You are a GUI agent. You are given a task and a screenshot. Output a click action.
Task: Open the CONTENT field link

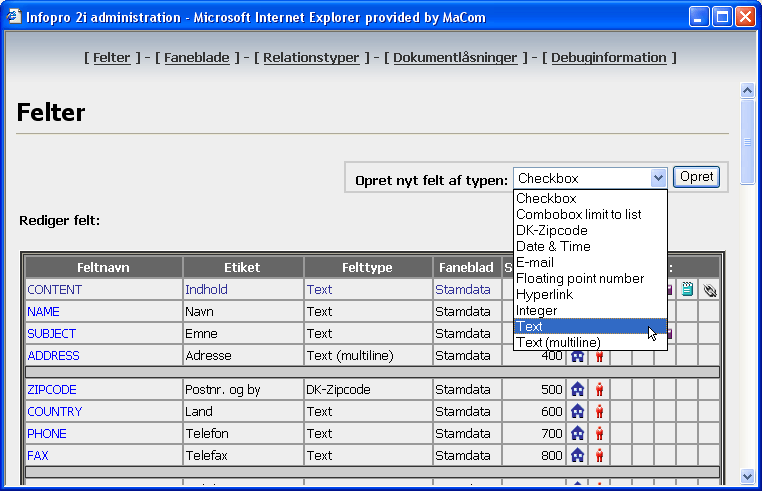tap(54, 290)
